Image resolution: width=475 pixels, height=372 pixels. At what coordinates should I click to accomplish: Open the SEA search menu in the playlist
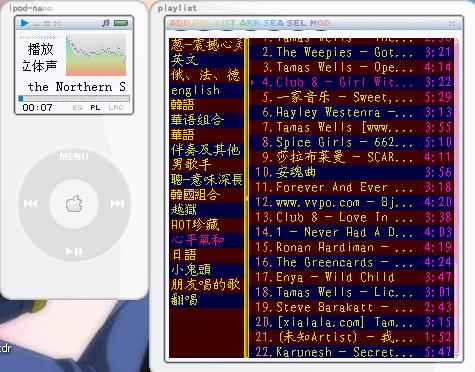pos(273,23)
